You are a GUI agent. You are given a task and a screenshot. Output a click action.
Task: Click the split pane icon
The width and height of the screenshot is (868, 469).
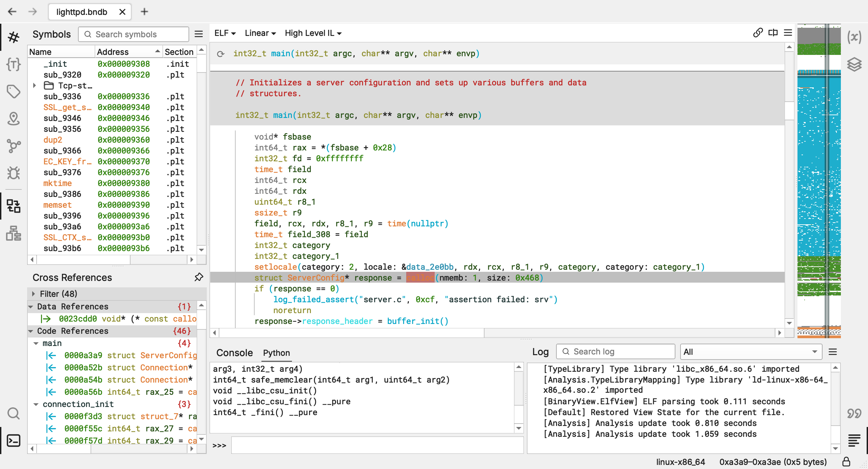point(773,33)
